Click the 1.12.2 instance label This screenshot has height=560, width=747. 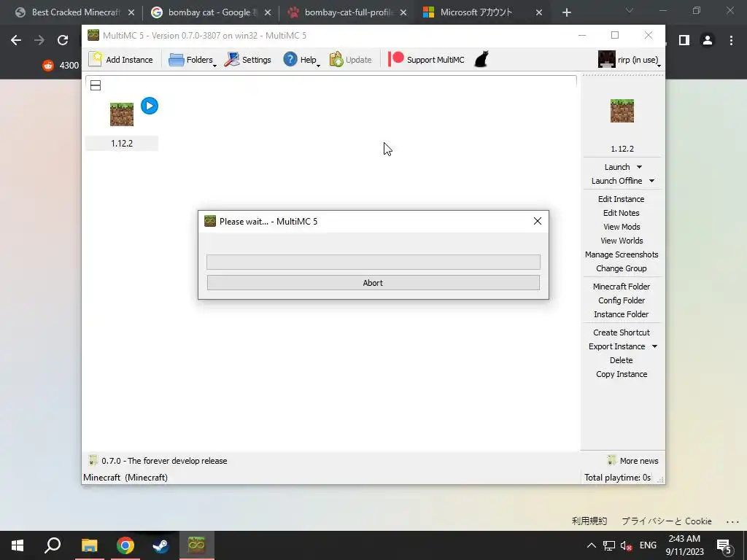(x=122, y=144)
